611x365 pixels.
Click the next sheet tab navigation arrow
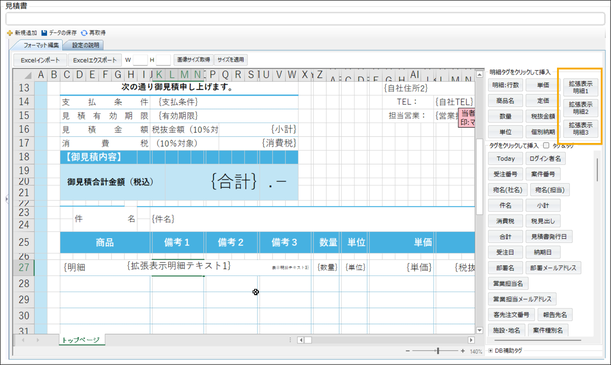pyautogui.click(x=37, y=340)
